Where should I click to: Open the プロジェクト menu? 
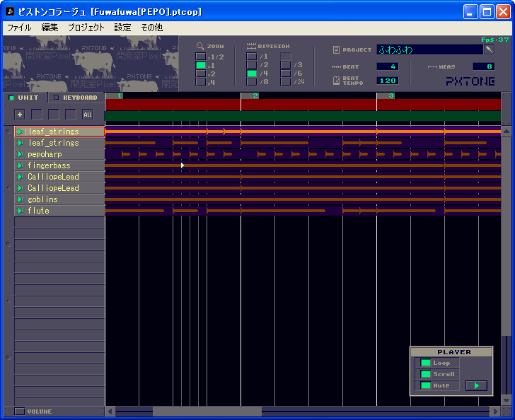pyautogui.click(x=86, y=28)
